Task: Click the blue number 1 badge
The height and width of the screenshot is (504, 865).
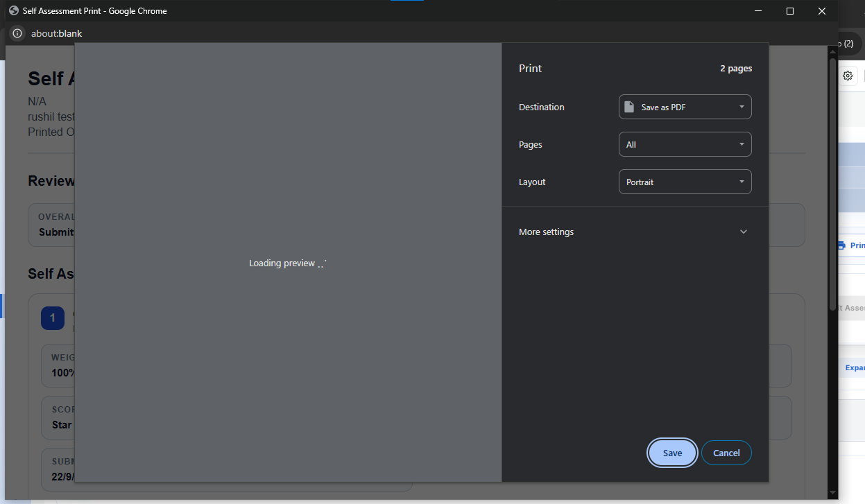Action: tap(52, 318)
